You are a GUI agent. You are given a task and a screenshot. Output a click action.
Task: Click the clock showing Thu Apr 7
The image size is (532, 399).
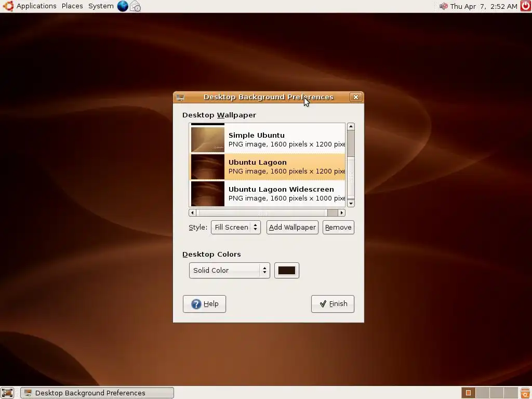pyautogui.click(x=484, y=6)
